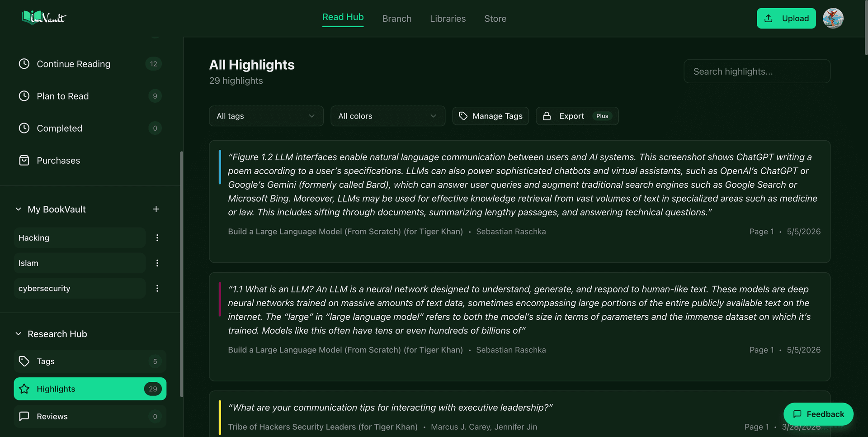The image size is (868, 437).
Task: Click the 12 count on Continue Reading
Action: (x=153, y=64)
